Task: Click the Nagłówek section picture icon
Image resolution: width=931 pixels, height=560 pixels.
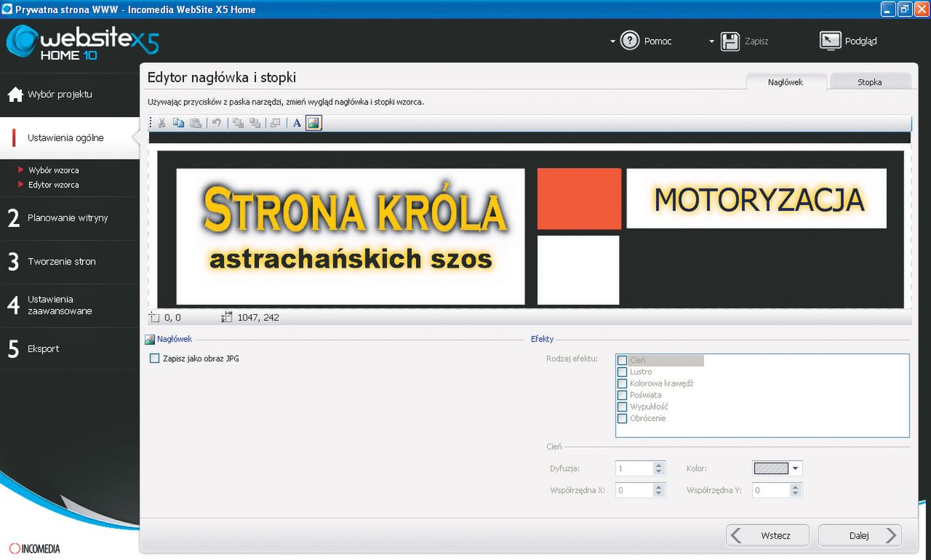Action: tap(150, 340)
